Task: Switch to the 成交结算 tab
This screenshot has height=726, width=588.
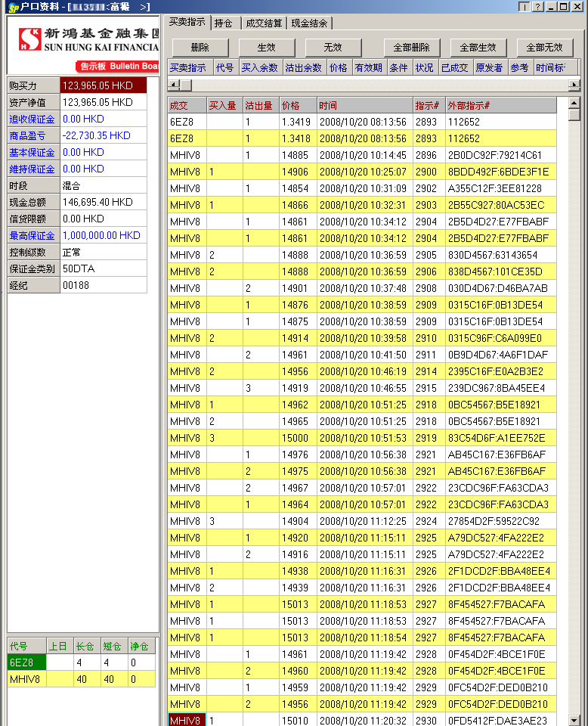Action: pos(264,23)
